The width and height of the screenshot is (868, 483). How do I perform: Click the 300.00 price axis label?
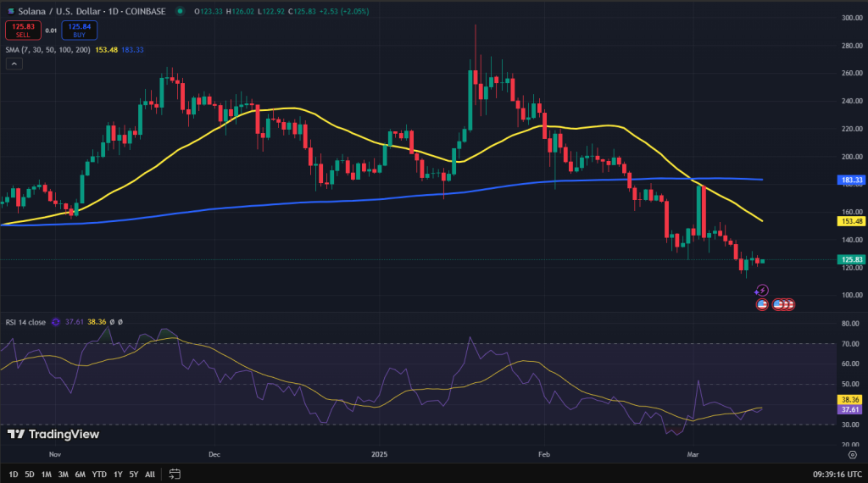pyautogui.click(x=852, y=18)
